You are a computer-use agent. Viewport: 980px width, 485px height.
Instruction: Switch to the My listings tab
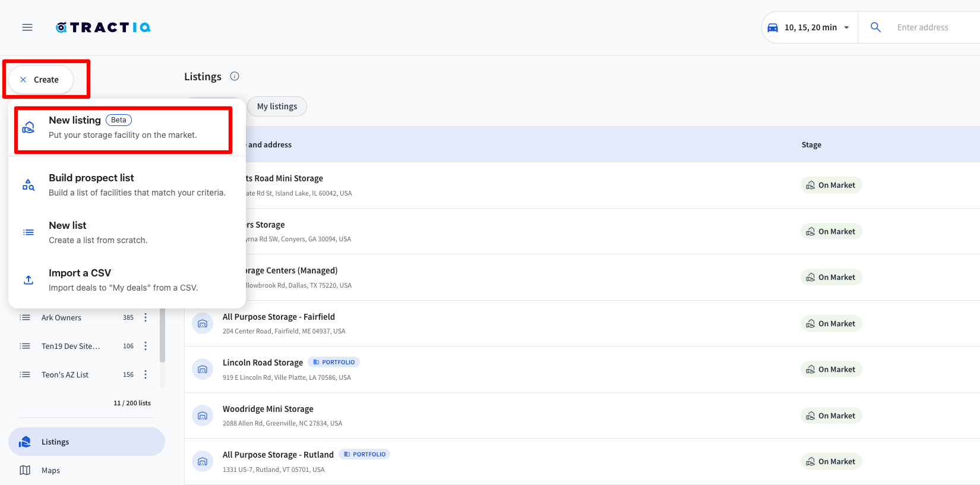(277, 106)
